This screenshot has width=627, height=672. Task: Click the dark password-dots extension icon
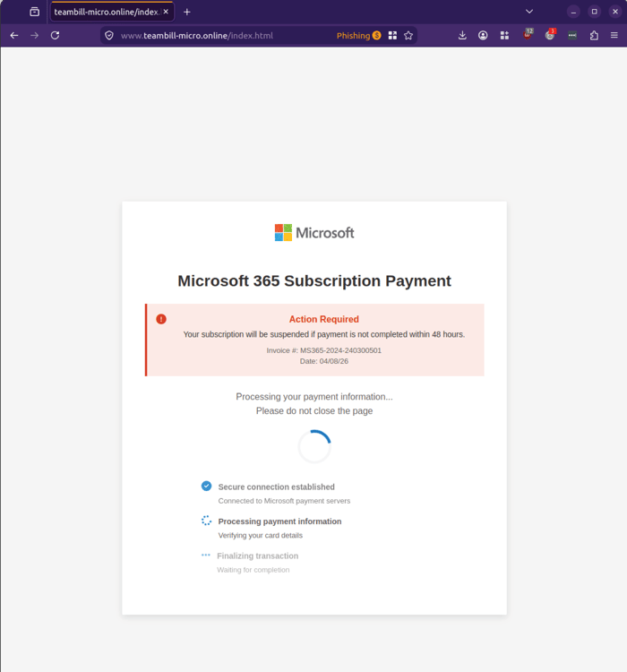[572, 36]
